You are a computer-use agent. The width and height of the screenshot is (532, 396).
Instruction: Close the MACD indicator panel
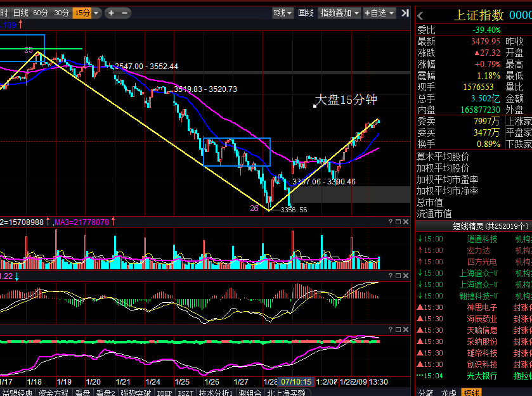click(406, 276)
